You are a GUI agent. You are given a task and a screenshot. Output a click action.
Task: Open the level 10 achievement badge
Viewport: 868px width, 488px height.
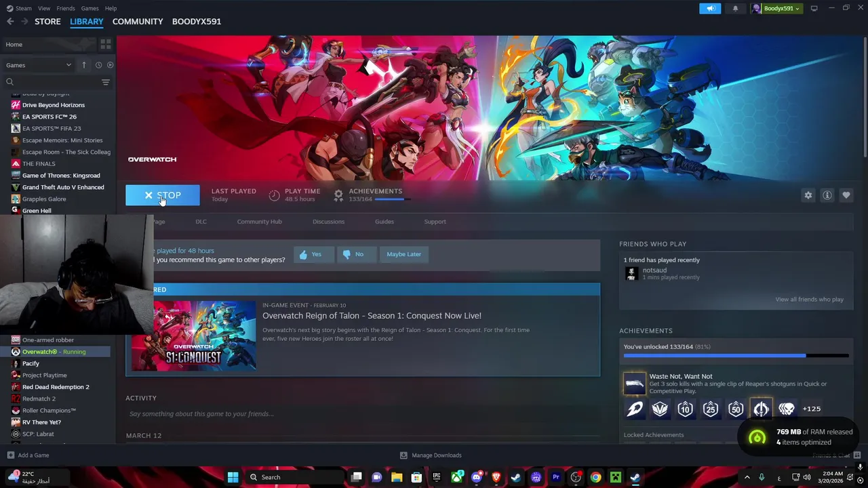685,409
